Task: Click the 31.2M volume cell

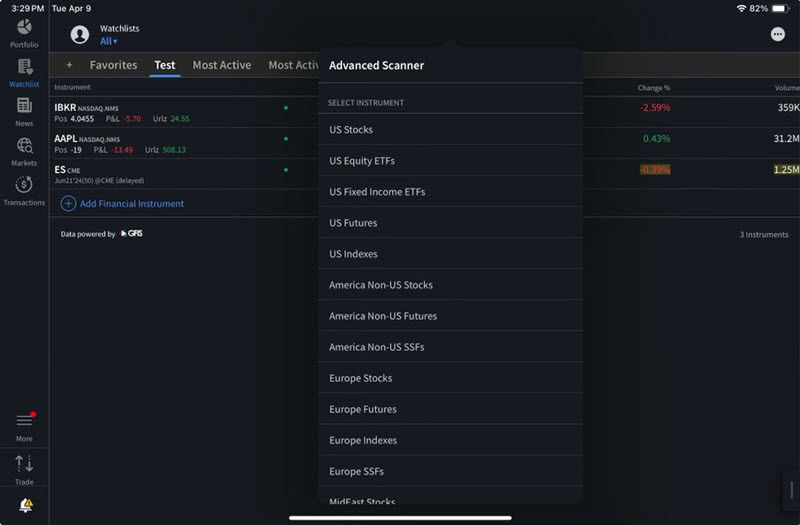Action: (x=786, y=139)
